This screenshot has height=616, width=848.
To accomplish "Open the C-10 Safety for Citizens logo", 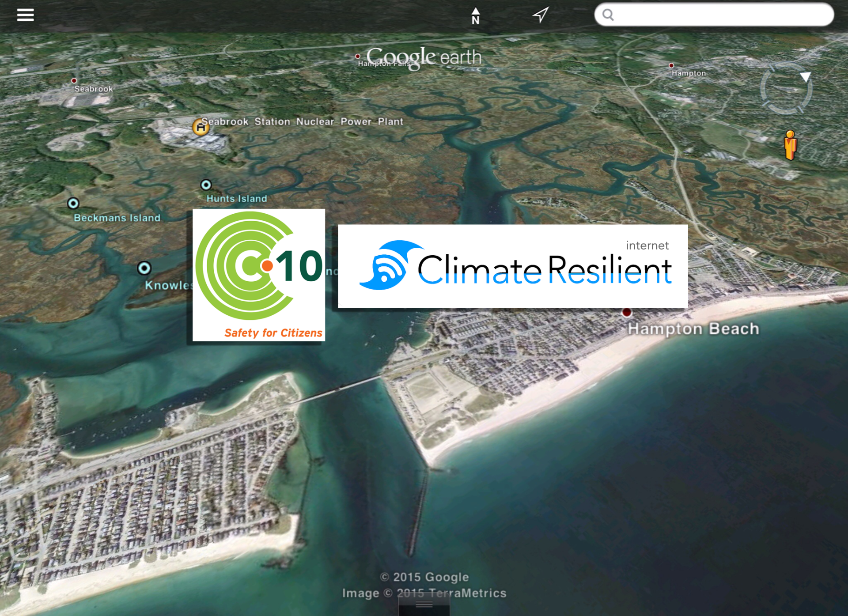I will (259, 275).
